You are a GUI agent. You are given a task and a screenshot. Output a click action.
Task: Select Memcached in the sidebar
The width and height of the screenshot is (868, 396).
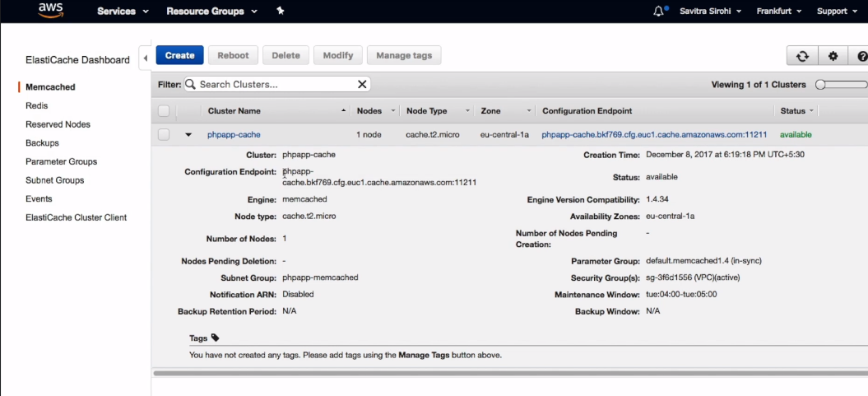(x=50, y=87)
